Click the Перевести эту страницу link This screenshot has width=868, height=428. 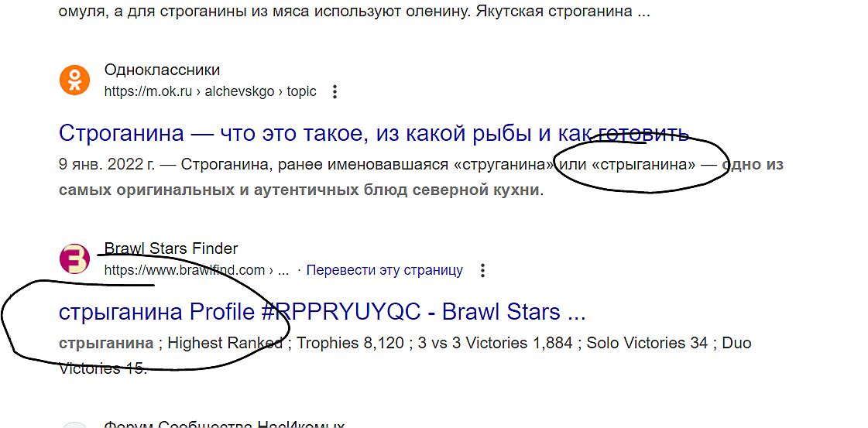coord(384,271)
